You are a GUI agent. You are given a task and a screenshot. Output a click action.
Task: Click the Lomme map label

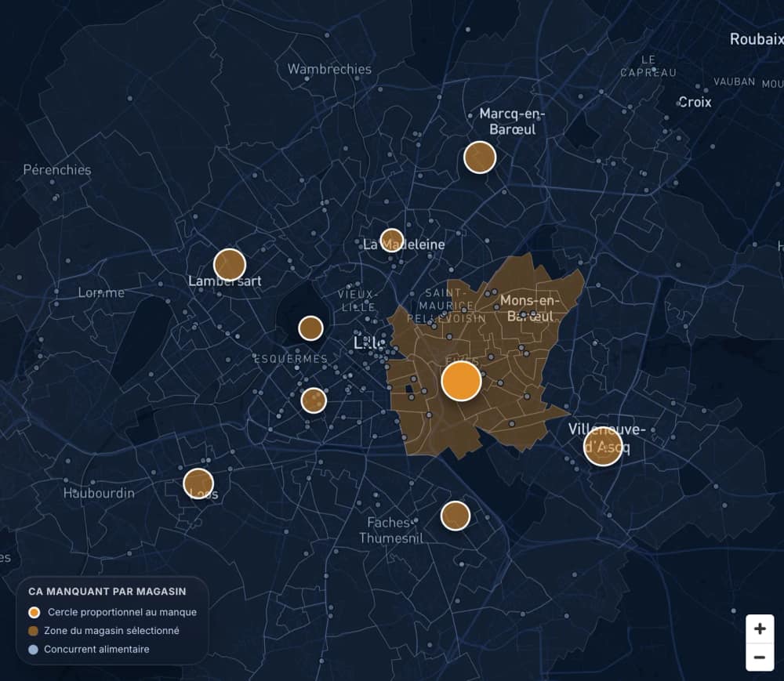tap(101, 292)
